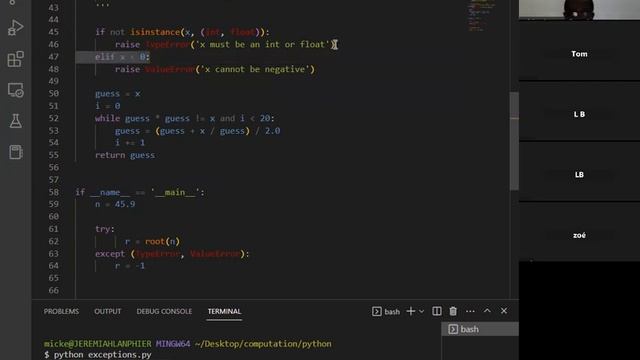
Task: Click 'i += 1' on line 54
Action: [x=130, y=142]
